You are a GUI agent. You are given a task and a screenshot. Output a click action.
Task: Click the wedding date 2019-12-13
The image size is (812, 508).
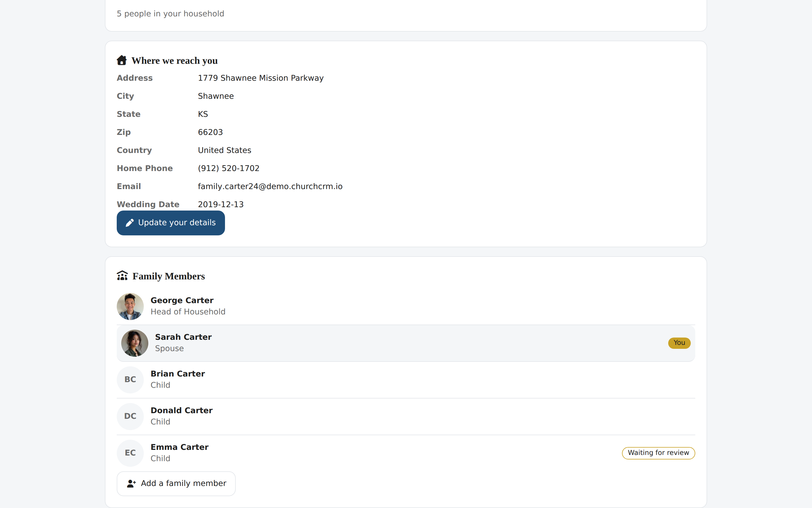click(x=221, y=204)
